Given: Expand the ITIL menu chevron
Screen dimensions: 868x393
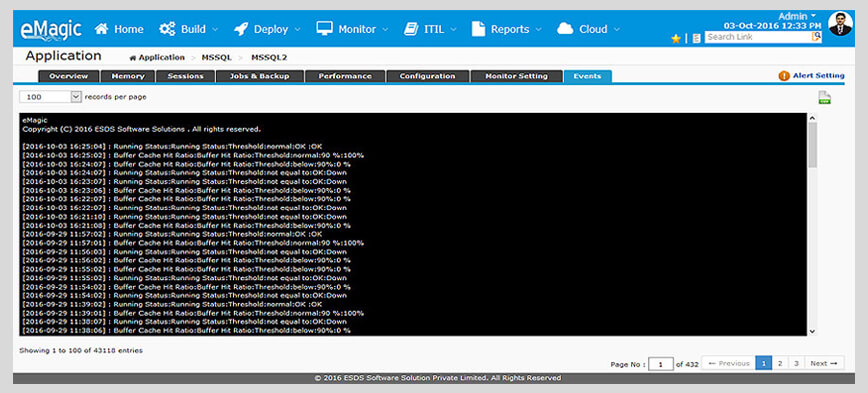Looking at the screenshot, I should (453, 29).
